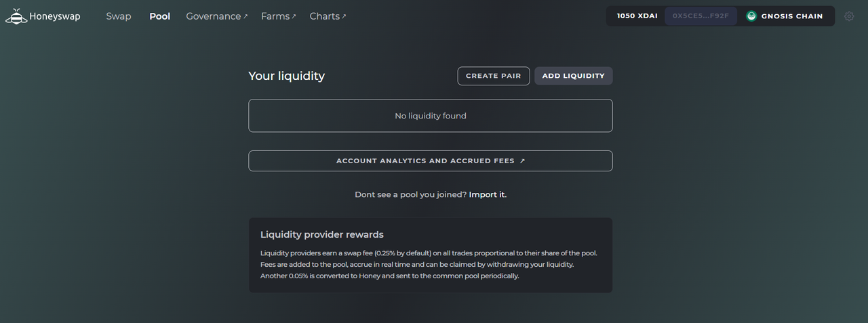This screenshot has height=323, width=868.
Task: Click the Import it link
Action: (x=488, y=194)
